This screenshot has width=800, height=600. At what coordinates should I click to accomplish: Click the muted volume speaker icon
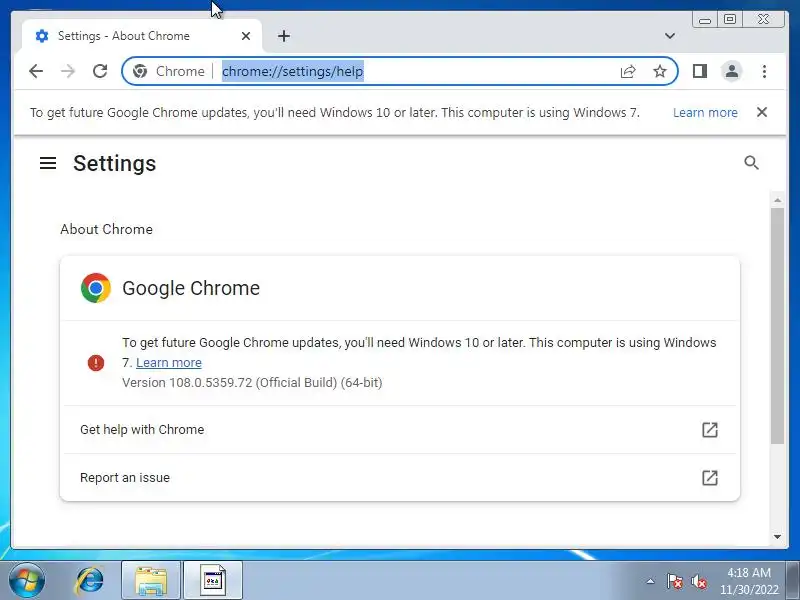click(699, 581)
